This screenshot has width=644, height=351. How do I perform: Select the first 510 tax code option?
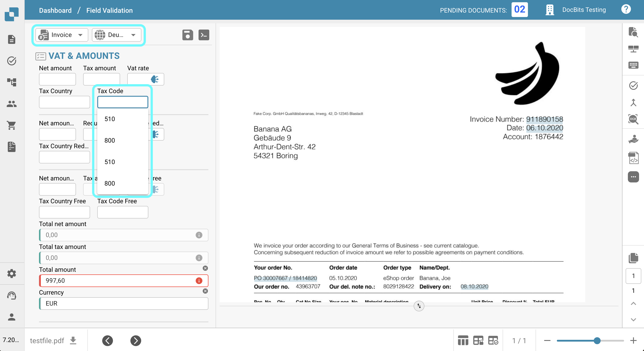pyautogui.click(x=110, y=119)
